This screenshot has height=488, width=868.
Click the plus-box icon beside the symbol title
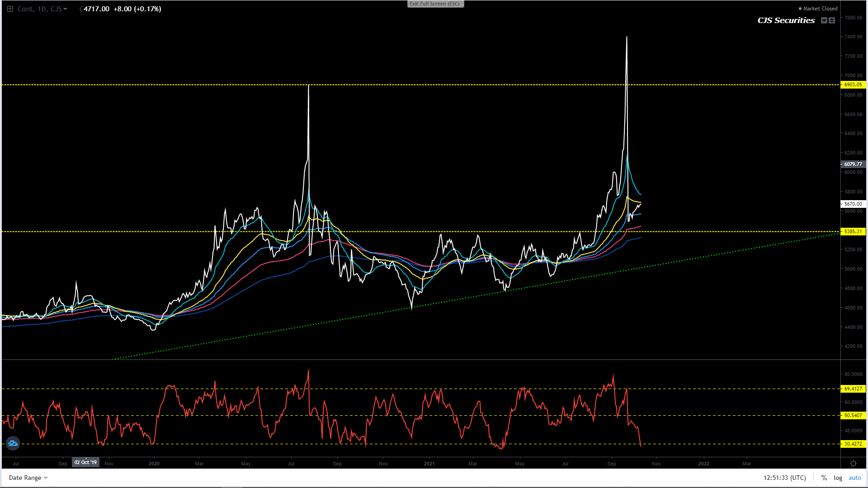pos(10,9)
